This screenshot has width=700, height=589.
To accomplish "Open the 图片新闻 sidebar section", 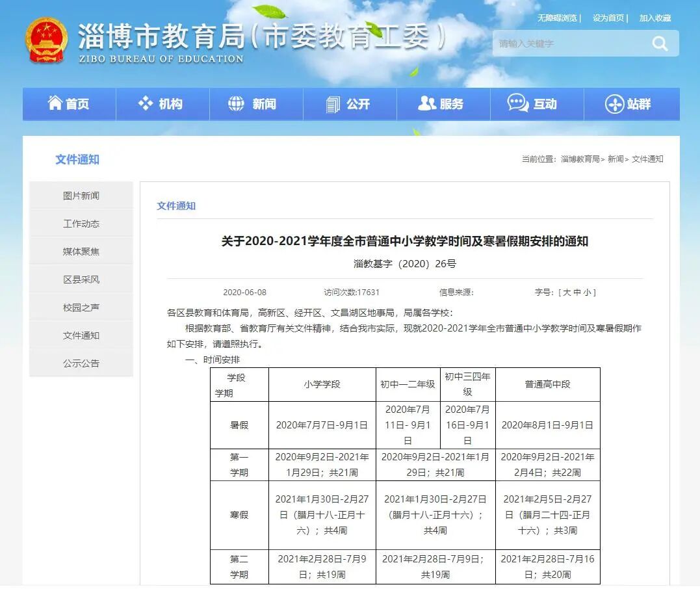I will [81, 195].
